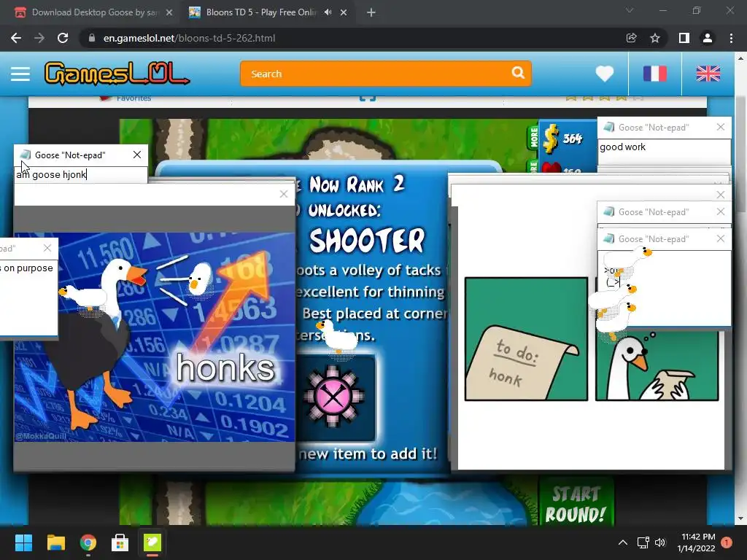
Task: Open the volume control in system tray
Action: [659, 542]
